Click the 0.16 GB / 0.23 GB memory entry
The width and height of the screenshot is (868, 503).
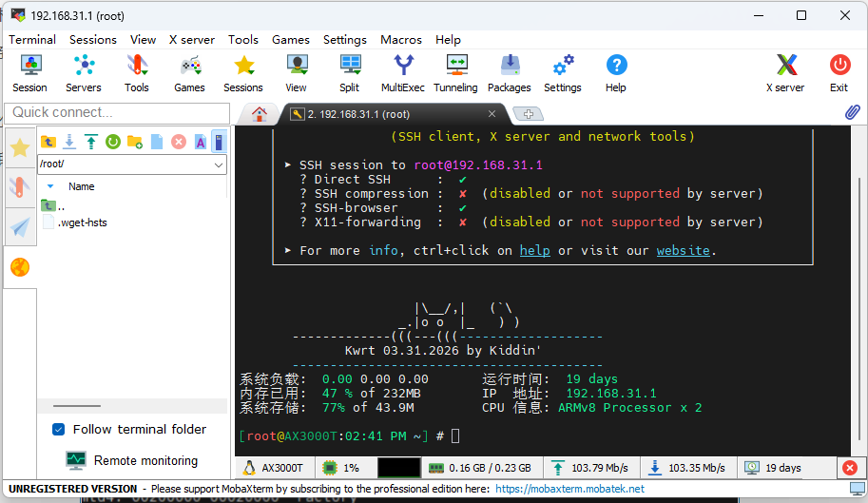click(482, 468)
